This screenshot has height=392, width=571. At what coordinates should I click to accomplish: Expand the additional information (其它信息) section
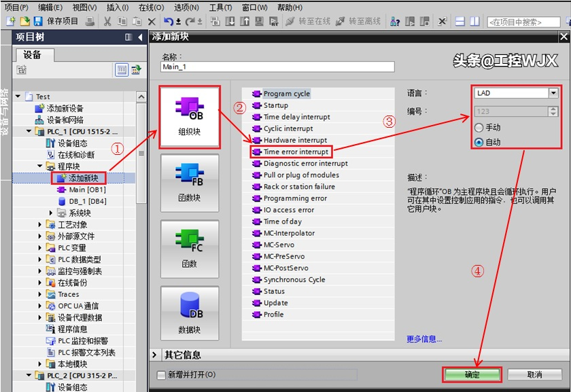click(156, 355)
